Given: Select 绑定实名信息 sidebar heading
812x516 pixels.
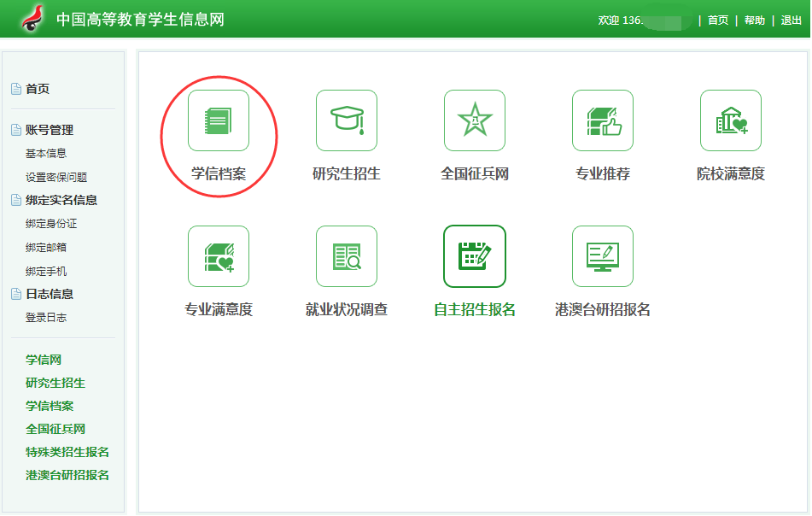Looking at the screenshot, I should [61, 200].
